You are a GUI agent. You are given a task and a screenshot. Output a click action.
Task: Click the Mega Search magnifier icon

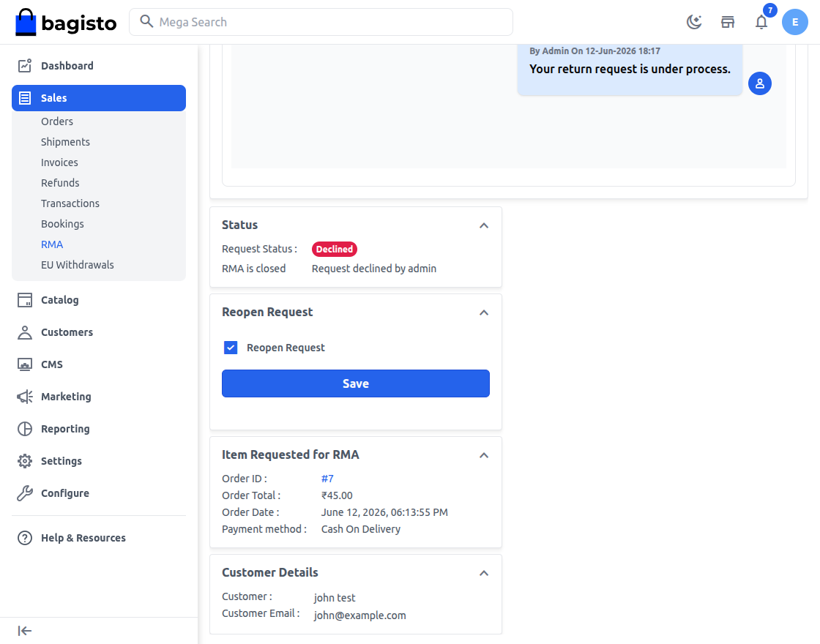click(x=146, y=21)
